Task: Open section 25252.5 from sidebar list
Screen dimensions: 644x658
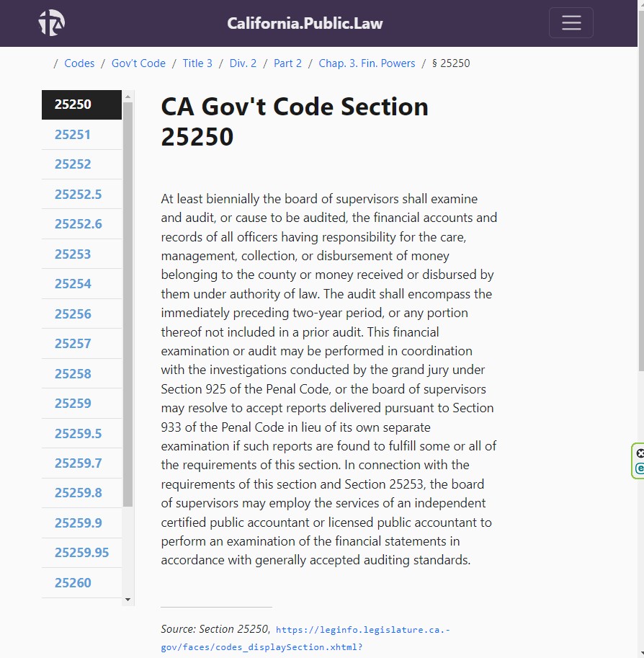Action: click(x=82, y=195)
